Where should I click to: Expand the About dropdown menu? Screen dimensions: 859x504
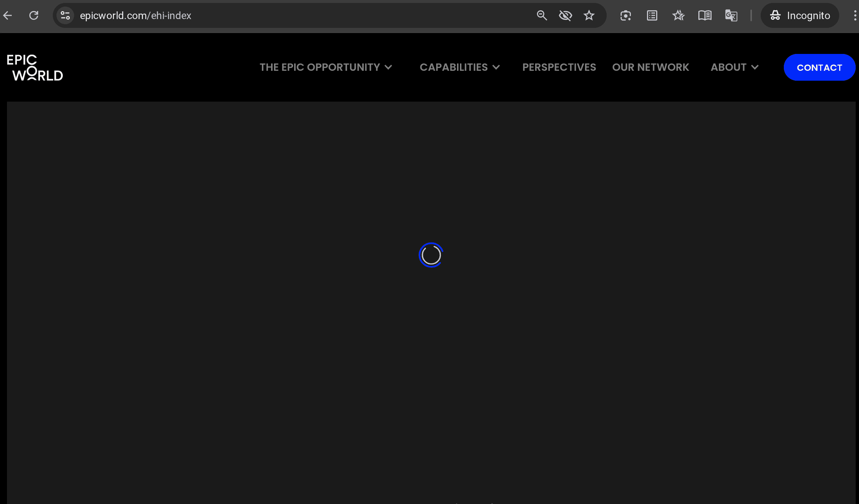(x=734, y=67)
